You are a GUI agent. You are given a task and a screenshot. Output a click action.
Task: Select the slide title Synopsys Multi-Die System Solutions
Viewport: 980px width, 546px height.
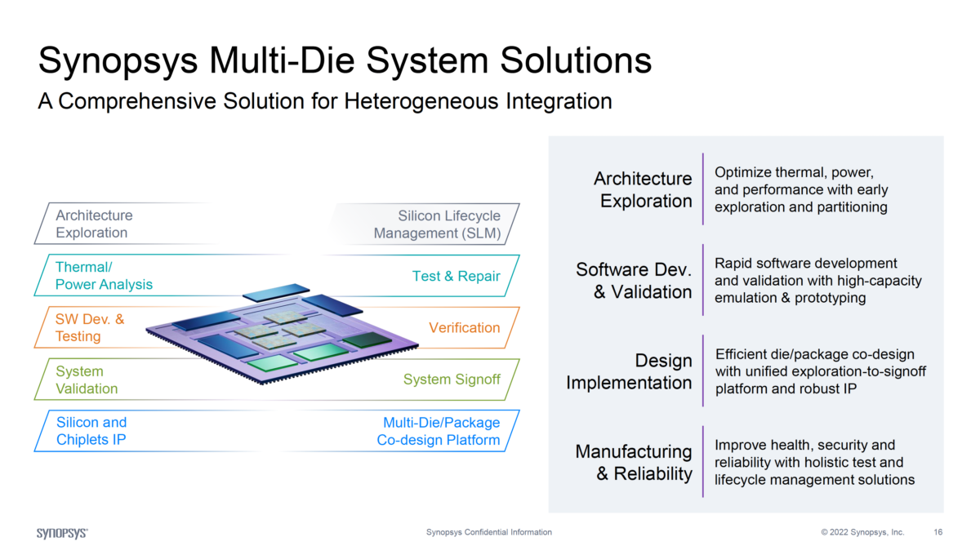pyautogui.click(x=345, y=60)
